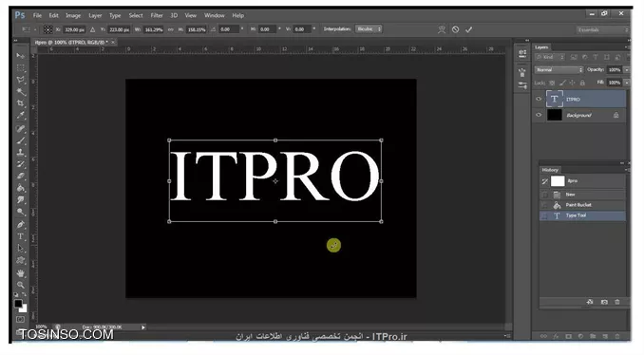Open the Interpolation Bicubic dropdown
Screen dimensions: 644x355
[x=369, y=29]
